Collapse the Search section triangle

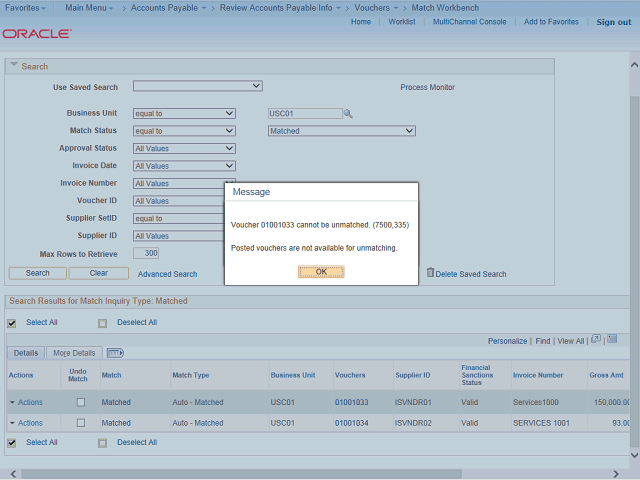tap(14, 64)
